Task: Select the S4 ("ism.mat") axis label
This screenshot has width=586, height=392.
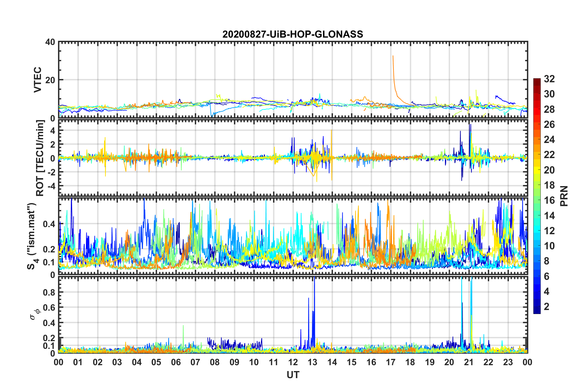Action: [x=32, y=236]
